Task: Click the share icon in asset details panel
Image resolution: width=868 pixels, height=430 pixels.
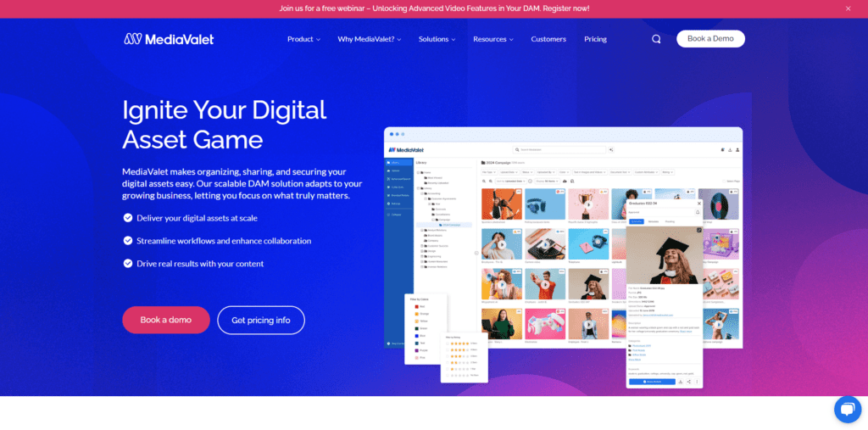Action: (x=689, y=382)
